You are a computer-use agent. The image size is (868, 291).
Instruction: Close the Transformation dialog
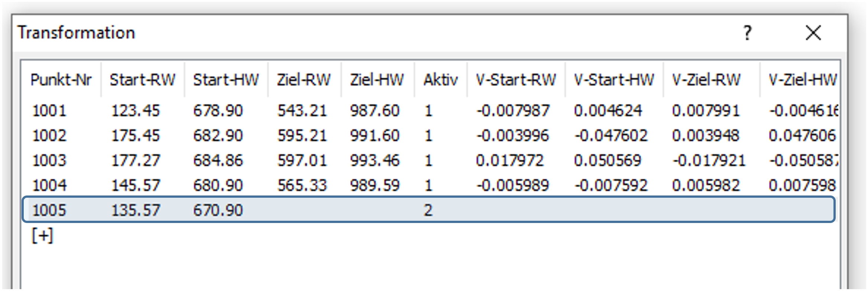813,33
